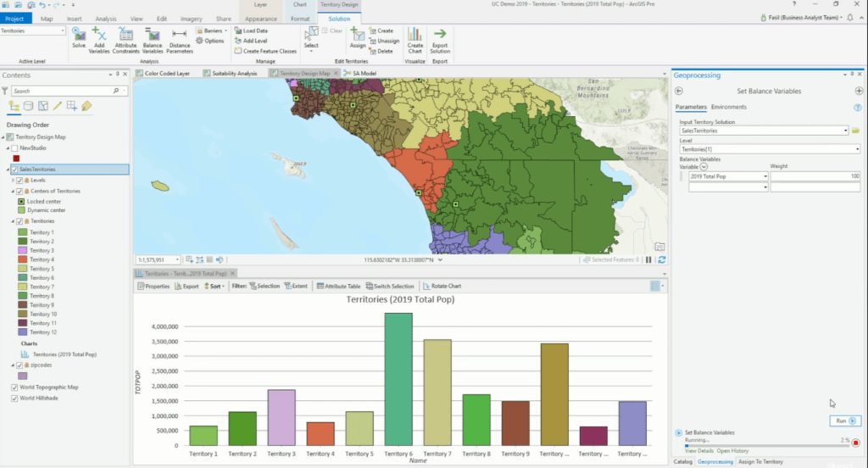
Task: Click View Details link
Action: 698,451
